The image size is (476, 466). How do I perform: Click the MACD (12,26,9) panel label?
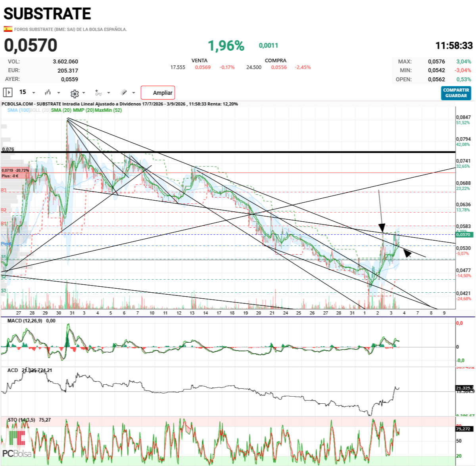click(25, 320)
